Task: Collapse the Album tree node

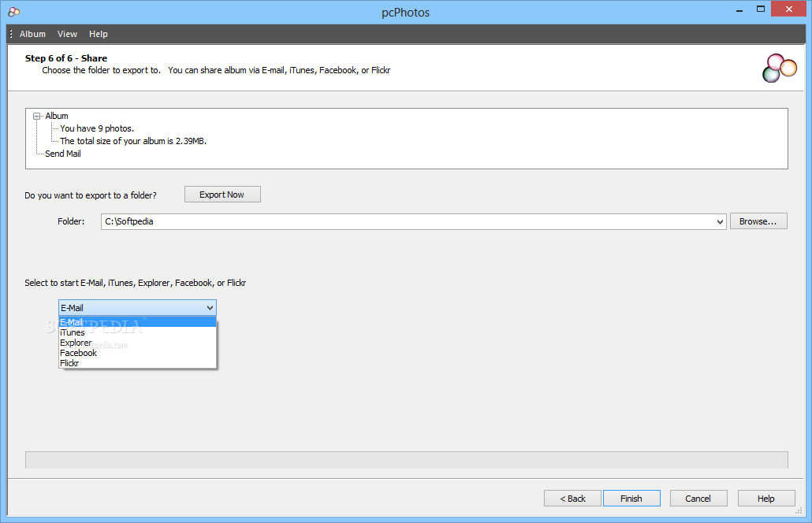Action: point(37,116)
